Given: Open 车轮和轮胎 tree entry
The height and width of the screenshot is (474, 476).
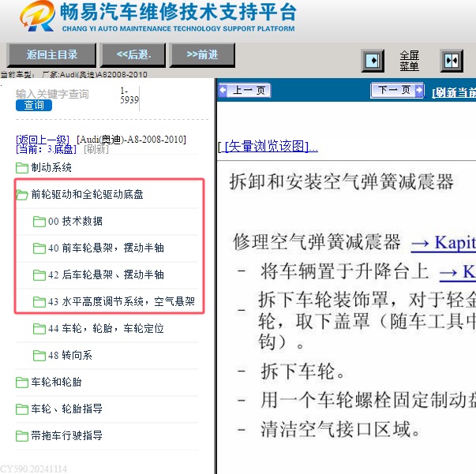Looking at the screenshot, I should [56, 382].
